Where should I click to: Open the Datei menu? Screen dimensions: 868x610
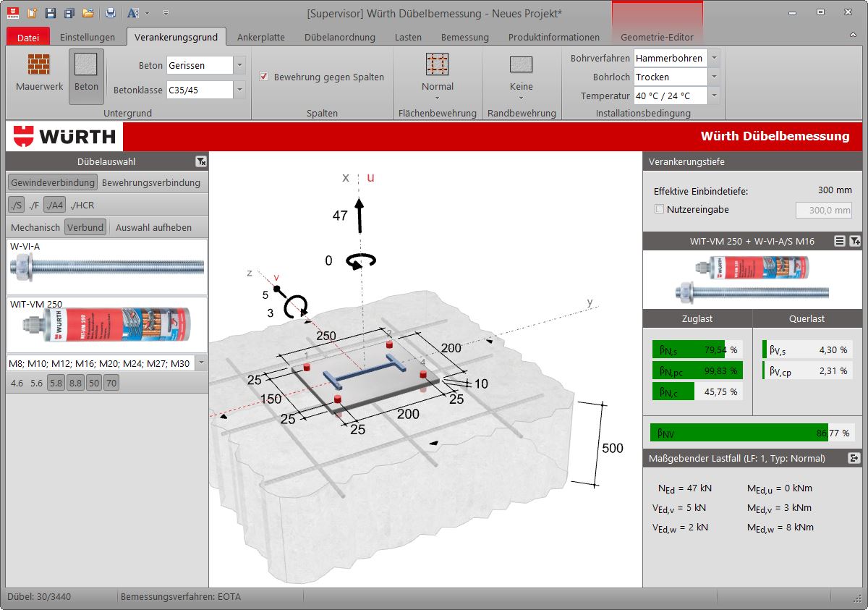[27, 37]
